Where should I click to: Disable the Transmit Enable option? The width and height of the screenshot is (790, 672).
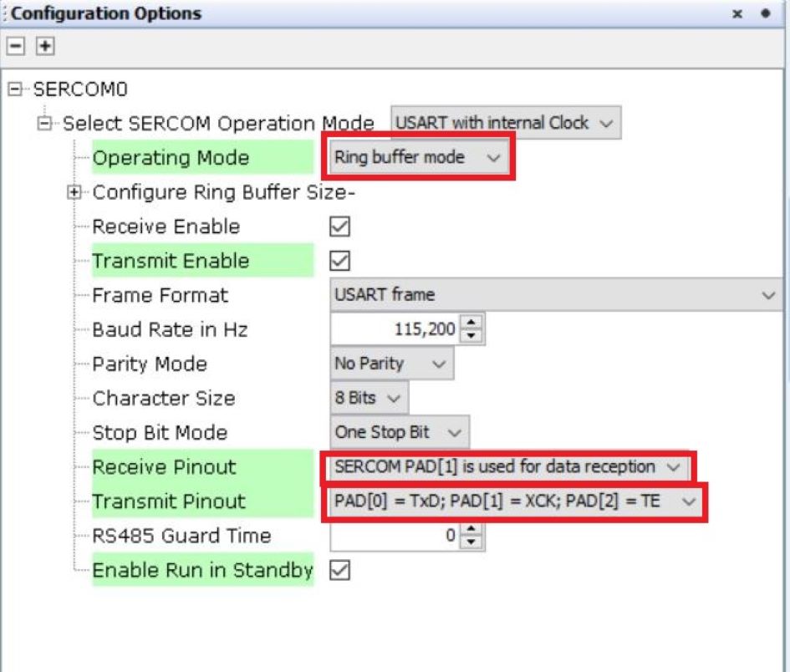pyautogui.click(x=341, y=260)
